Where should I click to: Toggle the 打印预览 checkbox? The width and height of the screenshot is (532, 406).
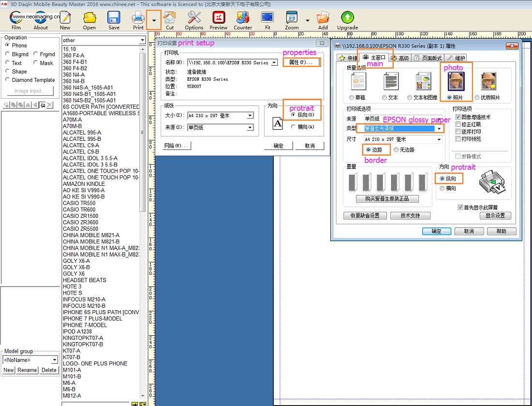point(458,139)
